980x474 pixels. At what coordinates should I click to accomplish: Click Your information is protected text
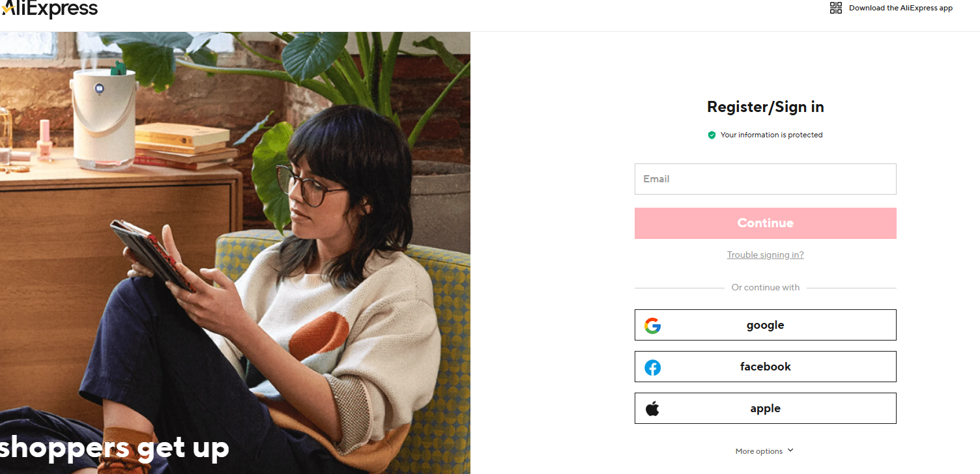(x=771, y=135)
